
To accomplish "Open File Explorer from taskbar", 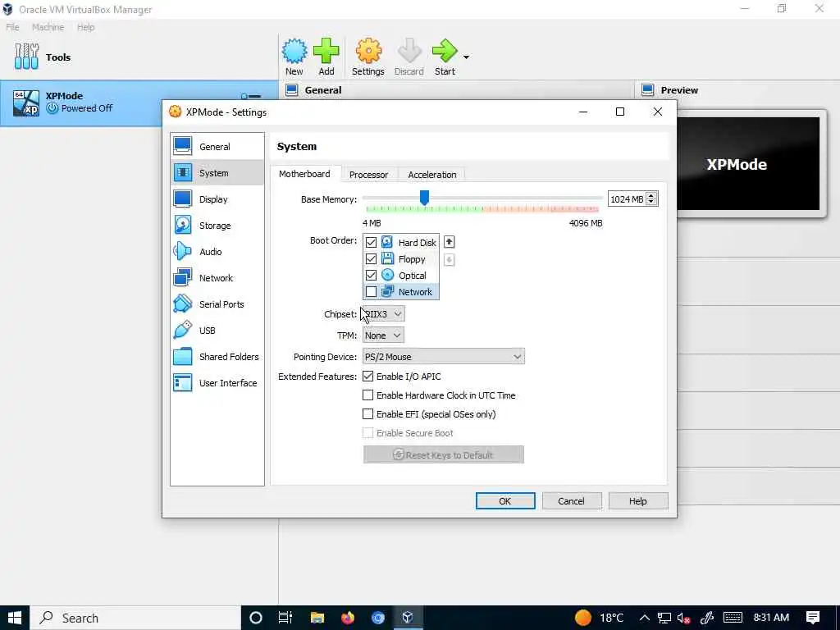I will [x=317, y=618].
